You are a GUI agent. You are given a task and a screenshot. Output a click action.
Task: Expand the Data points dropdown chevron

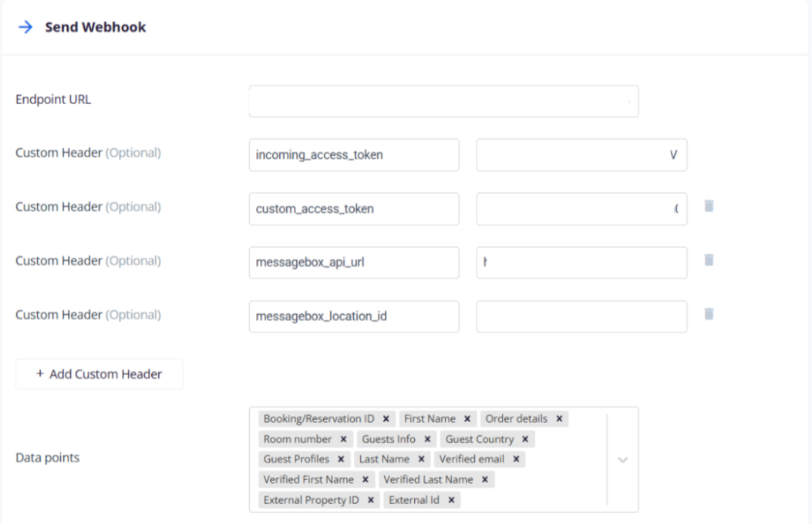pyautogui.click(x=622, y=460)
